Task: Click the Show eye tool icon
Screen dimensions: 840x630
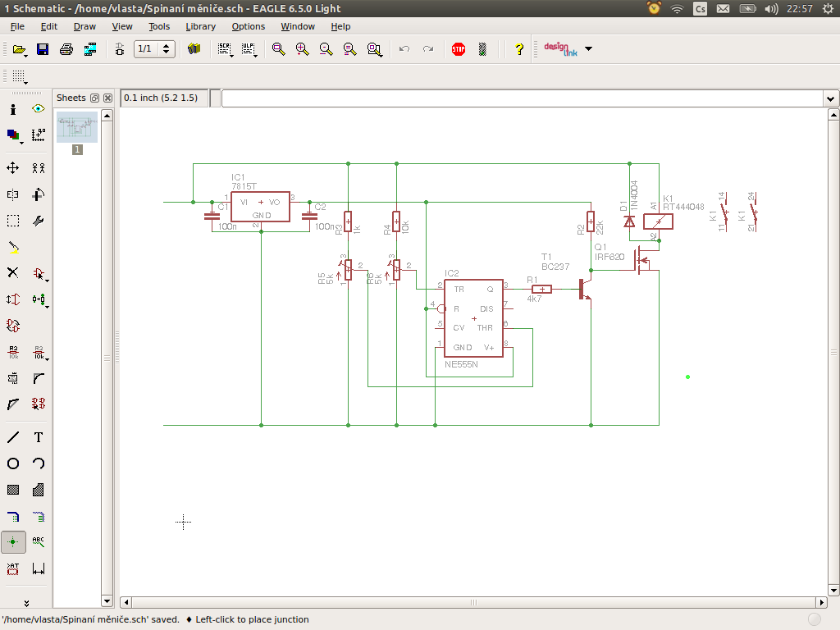Action: click(x=39, y=109)
